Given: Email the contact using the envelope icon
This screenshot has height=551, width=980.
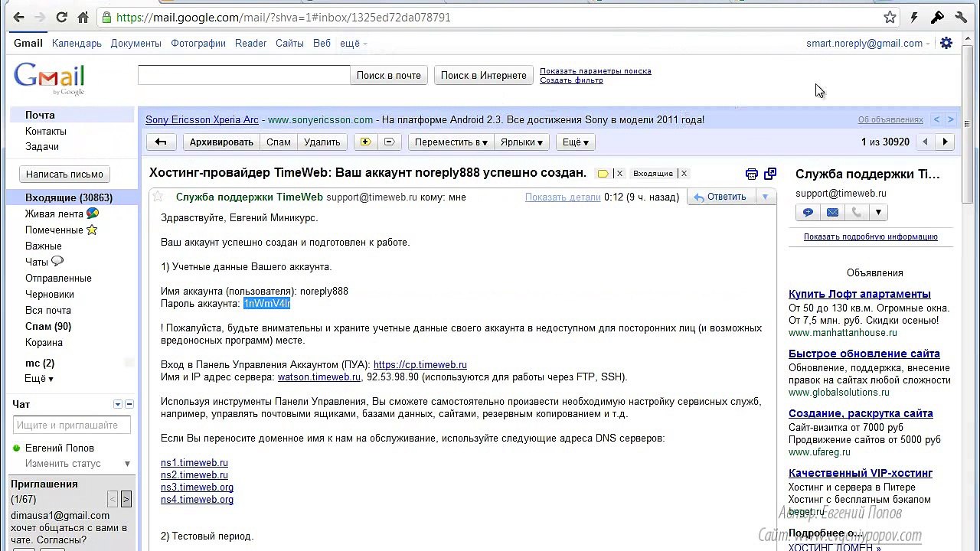Looking at the screenshot, I should click(x=832, y=212).
